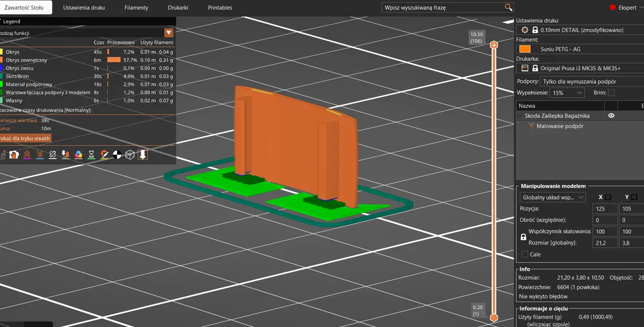
Task: Toggle the Wipe moves view icon
Action: coord(14,155)
